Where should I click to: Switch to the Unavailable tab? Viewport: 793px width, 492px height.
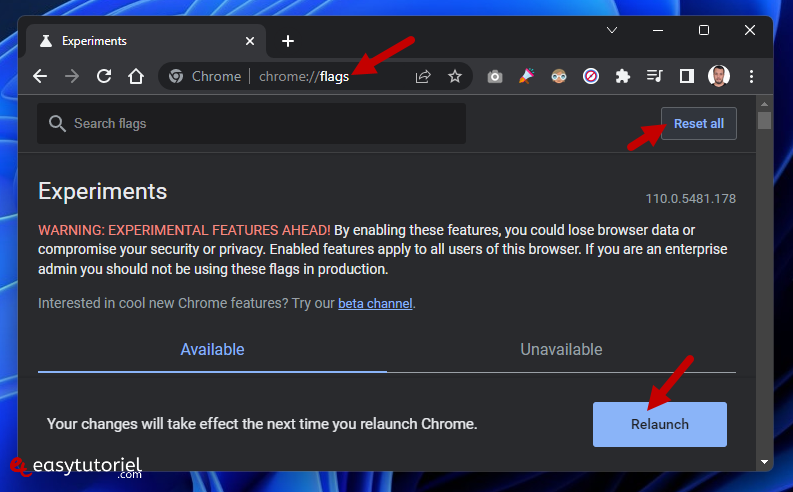coord(561,349)
